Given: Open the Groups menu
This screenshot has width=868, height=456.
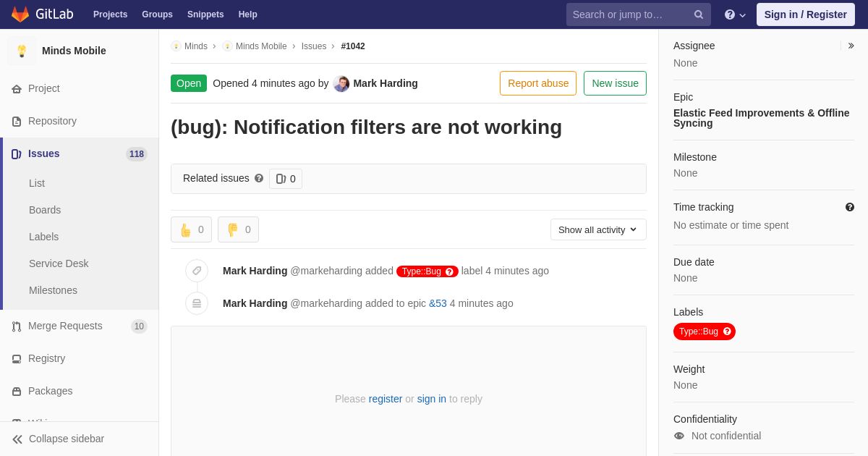Looking at the screenshot, I should (x=157, y=14).
